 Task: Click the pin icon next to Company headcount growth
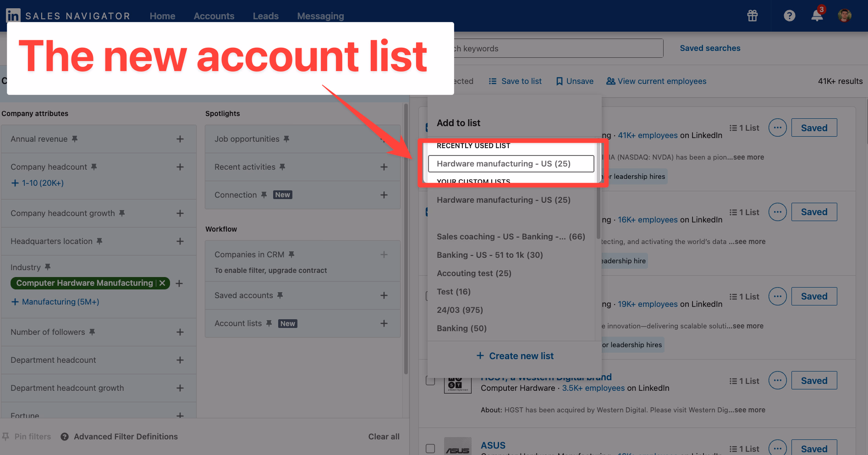coord(122,213)
